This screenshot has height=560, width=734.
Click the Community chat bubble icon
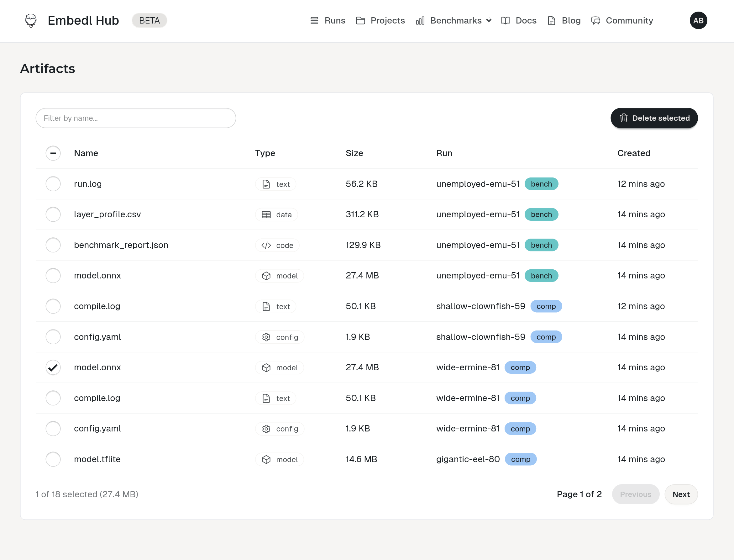tap(595, 21)
